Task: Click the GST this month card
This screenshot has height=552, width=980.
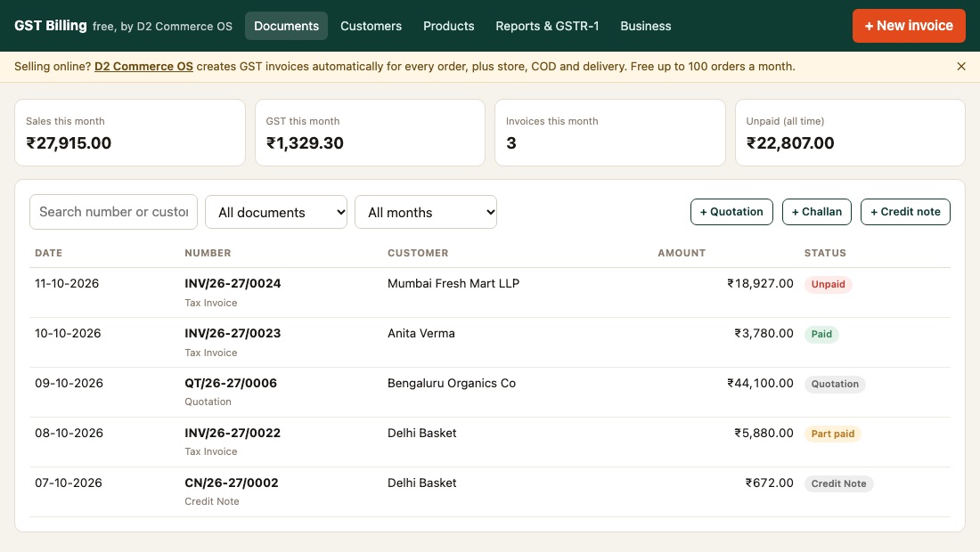Action: click(x=370, y=133)
